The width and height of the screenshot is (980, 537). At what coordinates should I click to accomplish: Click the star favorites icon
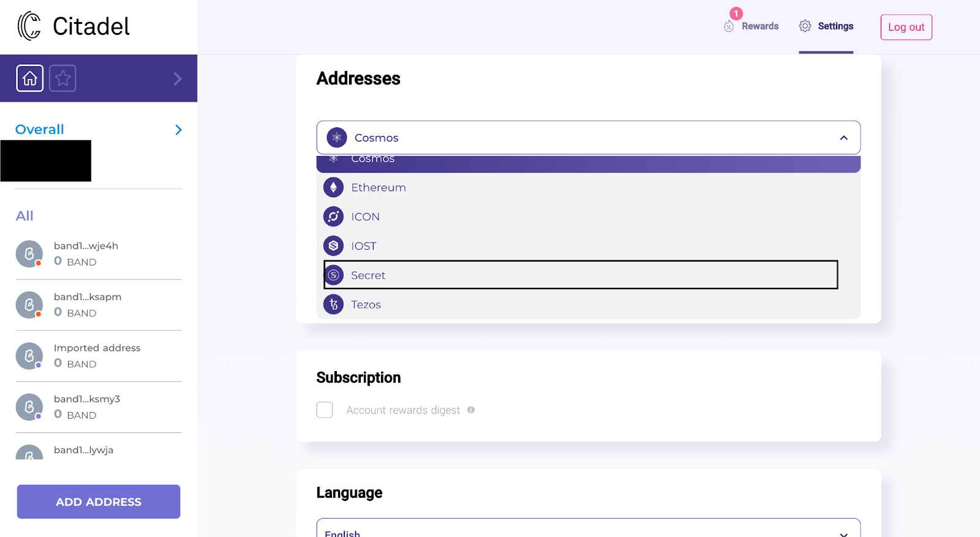[62, 78]
